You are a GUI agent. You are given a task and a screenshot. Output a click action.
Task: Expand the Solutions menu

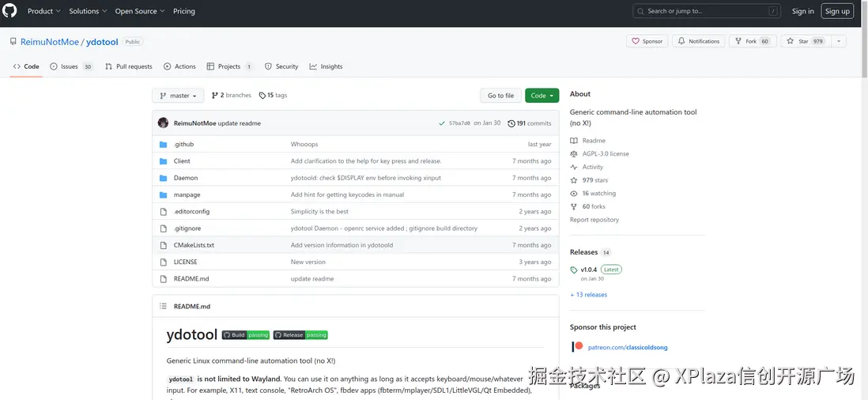point(88,11)
